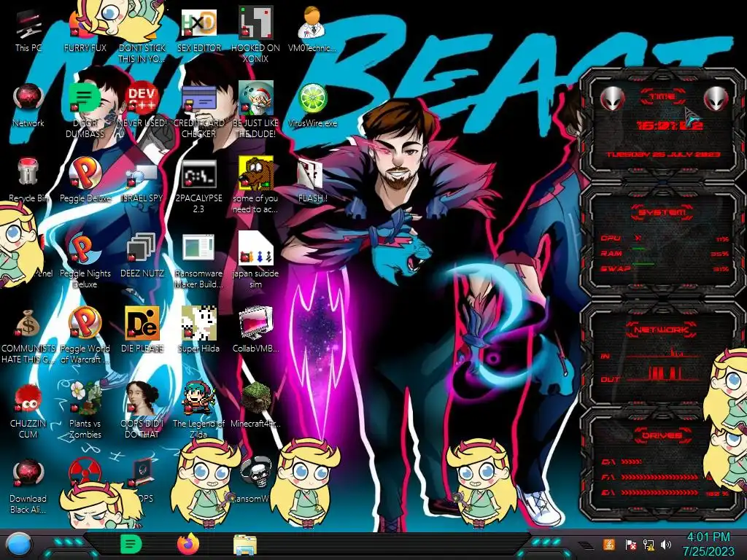The width and height of the screenshot is (747, 560).
Task: Open the Action Center flag tray icon
Action: click(631, 545)
